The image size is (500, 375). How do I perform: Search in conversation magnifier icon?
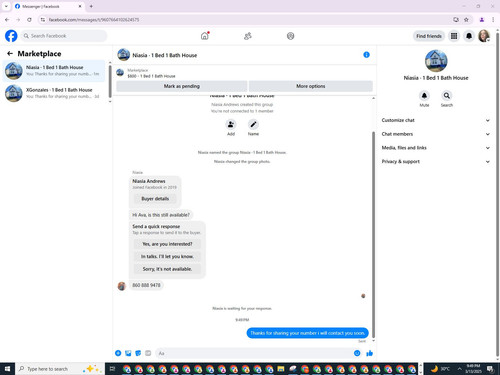[447, 96]
